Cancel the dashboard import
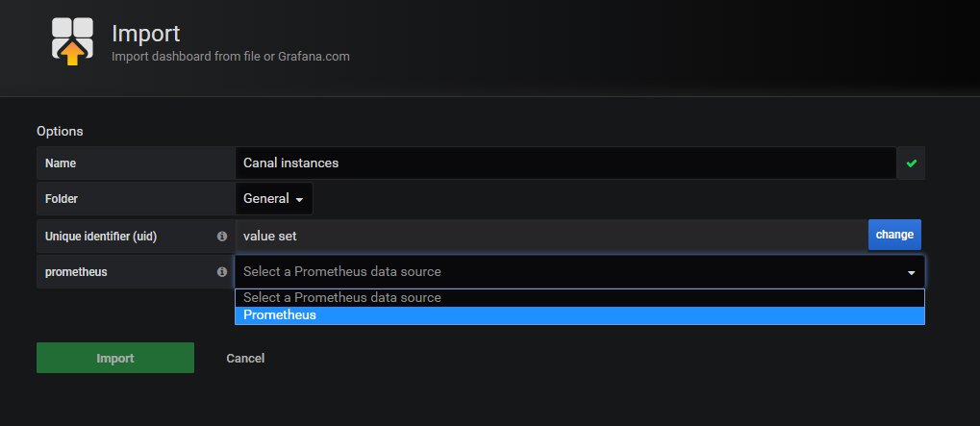This screenshot has height=426, width=980. 245,359
